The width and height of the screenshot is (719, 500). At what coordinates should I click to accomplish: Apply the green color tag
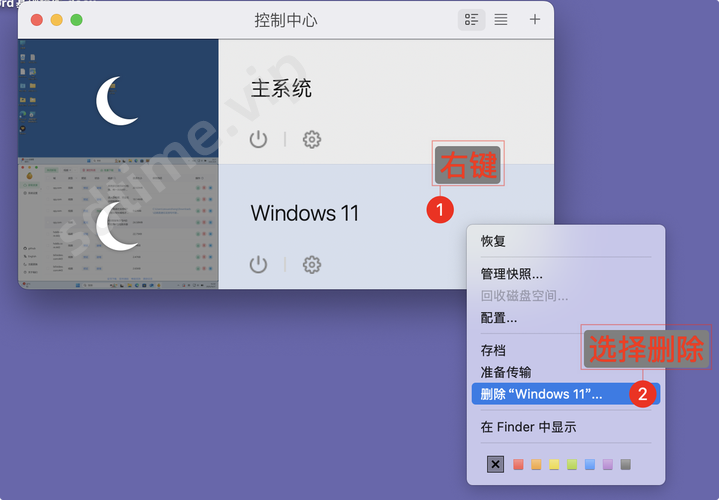coord(572,464)
